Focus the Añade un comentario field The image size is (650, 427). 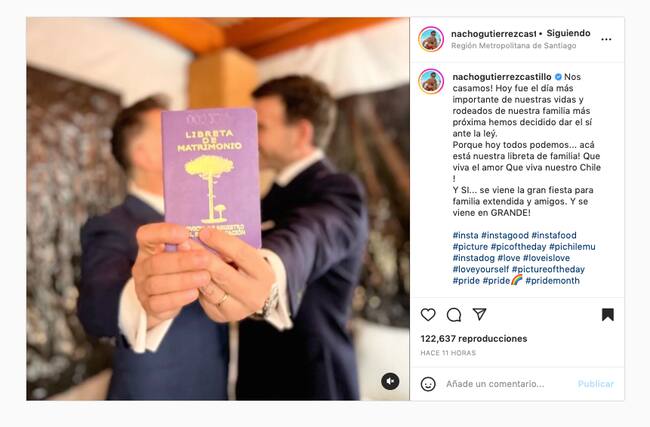[495, 384]
